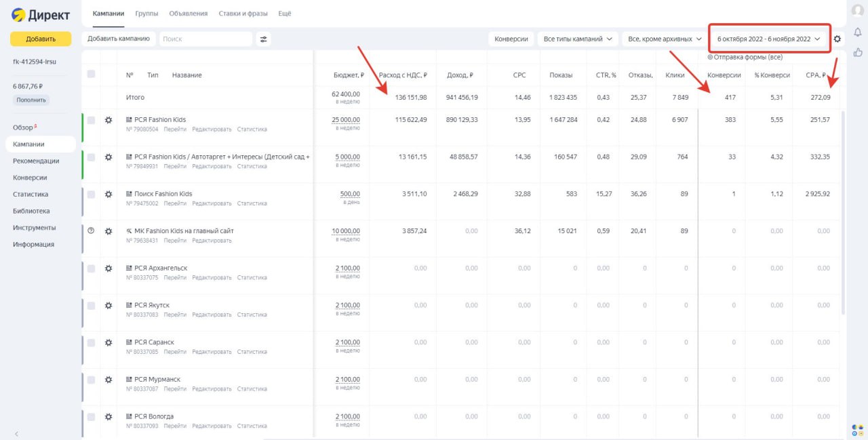The image size is (868, 440).
Task: Click Перейти link under РСЯ Якутск
Action: [x=175, y=315]
